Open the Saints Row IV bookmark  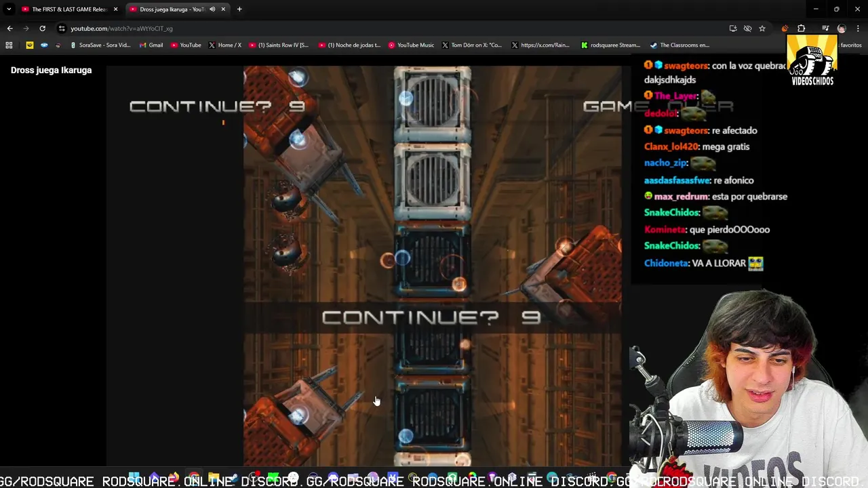coord(279,45)
